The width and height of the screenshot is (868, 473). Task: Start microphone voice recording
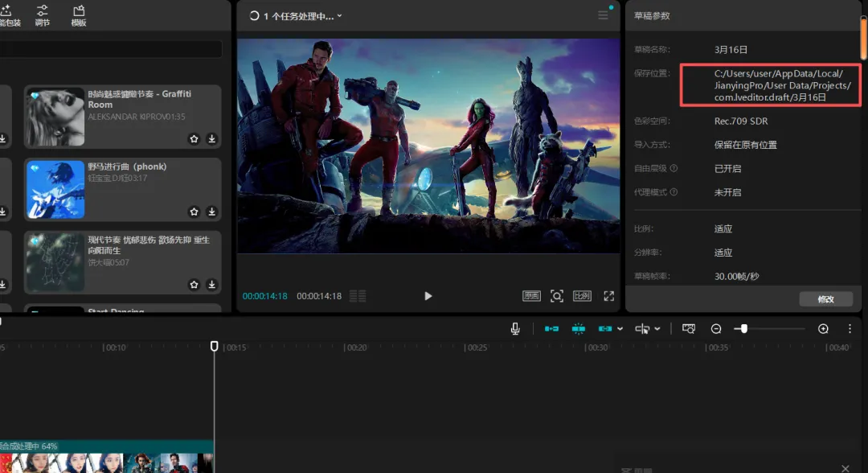pos(515,329)
